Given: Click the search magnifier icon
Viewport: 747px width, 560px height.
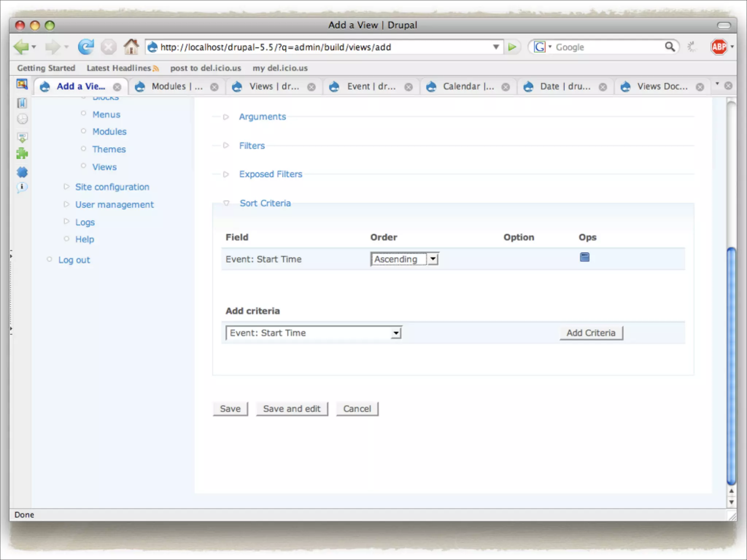Looking at the screenshot, I should click(x=670, y=47).
